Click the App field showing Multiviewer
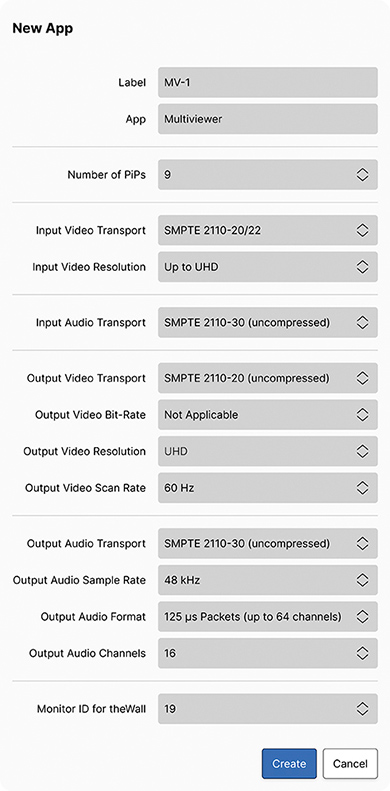 267,119
